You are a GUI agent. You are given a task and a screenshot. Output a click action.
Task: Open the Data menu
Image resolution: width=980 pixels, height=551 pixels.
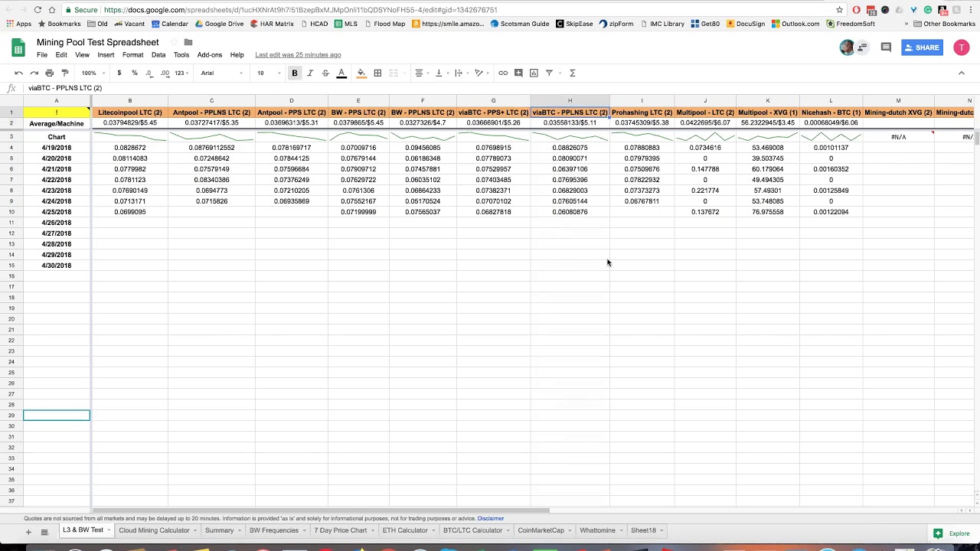[x=158, y=55]
